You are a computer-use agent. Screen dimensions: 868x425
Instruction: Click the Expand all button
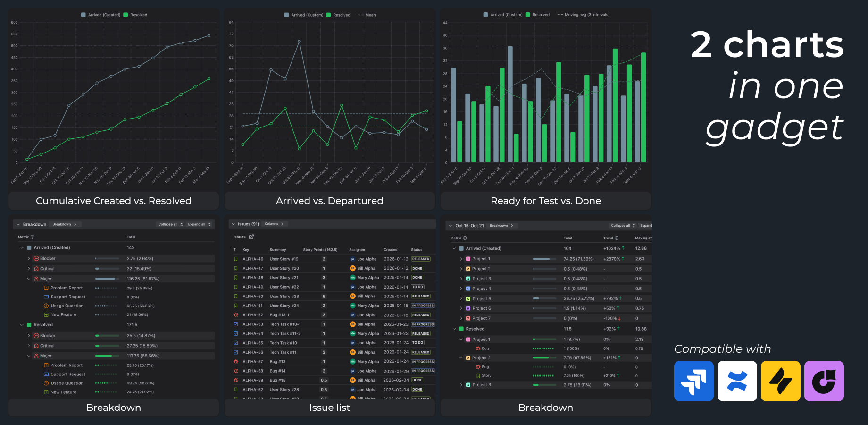point(199,224)
